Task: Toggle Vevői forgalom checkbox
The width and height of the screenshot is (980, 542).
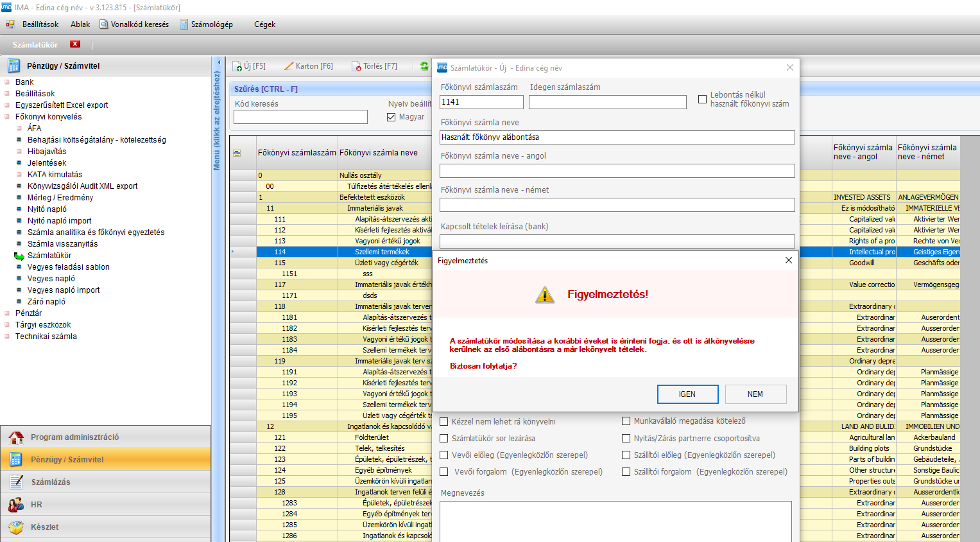Action: 444,472
